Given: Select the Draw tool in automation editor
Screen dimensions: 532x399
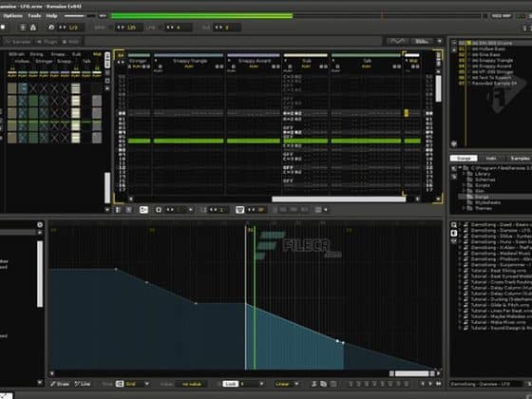Looking at the screenshot, I should [59, 384].
